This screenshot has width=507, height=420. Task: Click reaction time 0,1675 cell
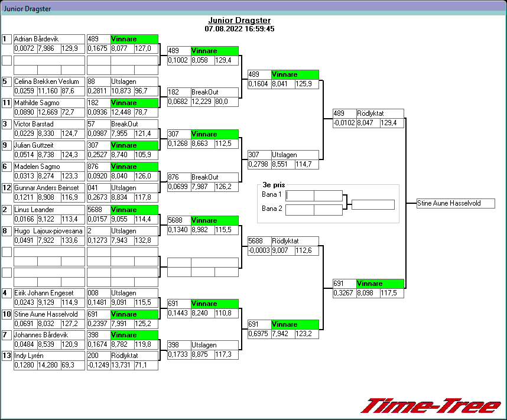pyautogui.click(x=99, y=48)
